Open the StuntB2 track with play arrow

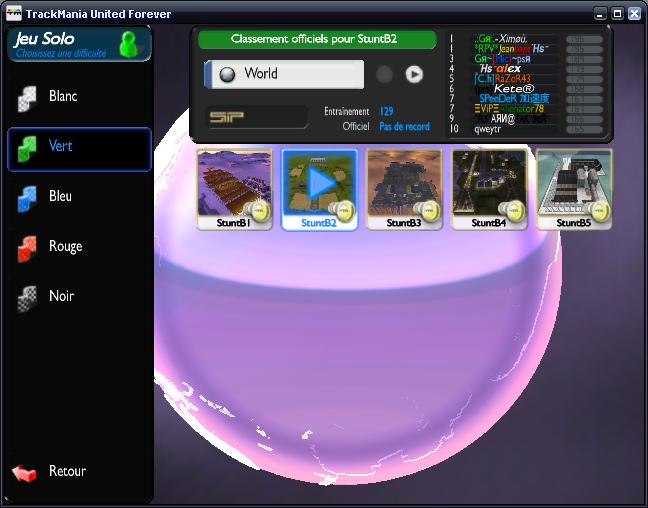(x=320, y=183)
